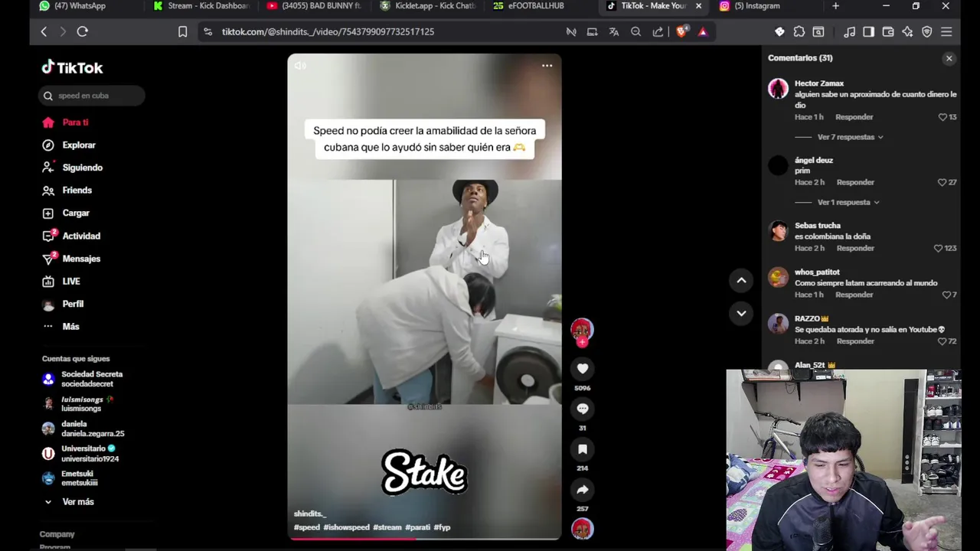Open the translate page icon in address bar
The image size is (980, 551).
click(614, 31)
